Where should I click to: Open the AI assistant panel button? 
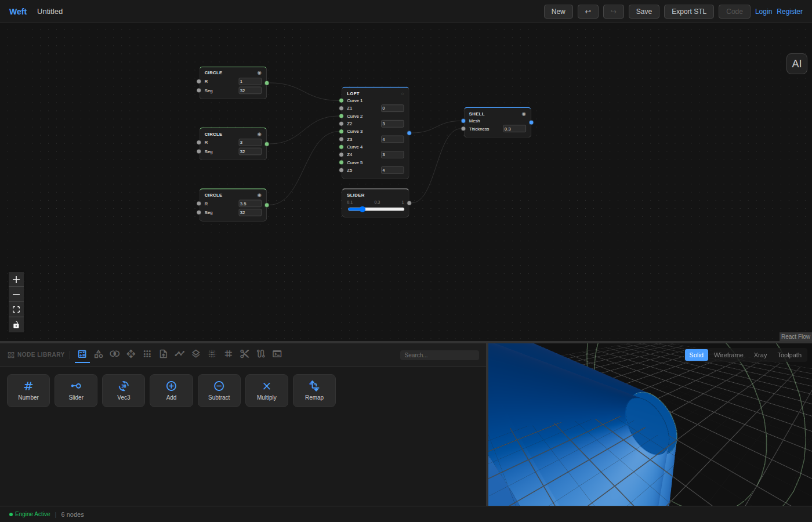pyautogui.click(x=797, y=64)
